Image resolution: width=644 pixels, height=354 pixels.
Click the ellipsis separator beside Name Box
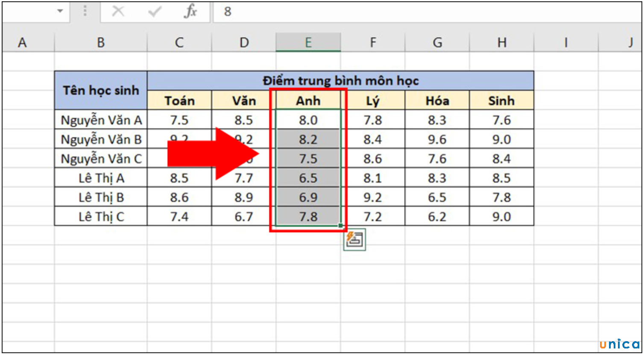85,12
